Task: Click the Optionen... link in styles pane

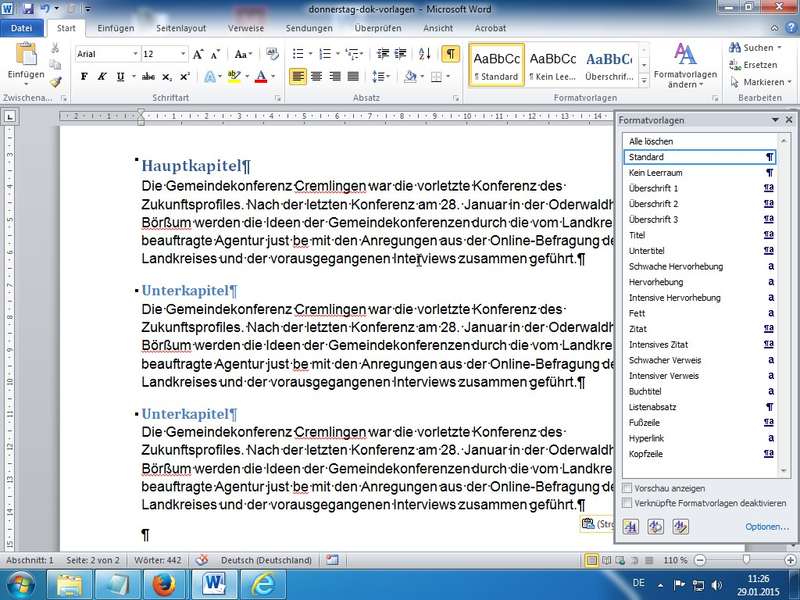Action: (x=766, y=527)
